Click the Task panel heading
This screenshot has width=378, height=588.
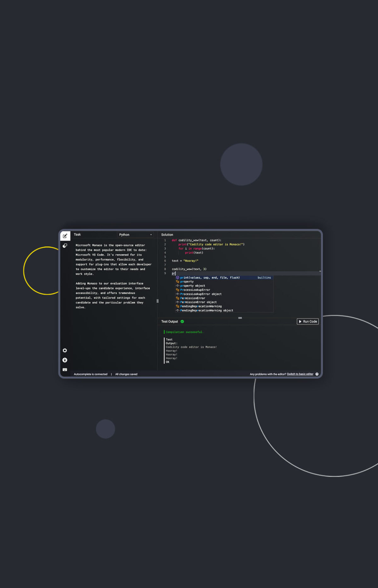point(77,235)
